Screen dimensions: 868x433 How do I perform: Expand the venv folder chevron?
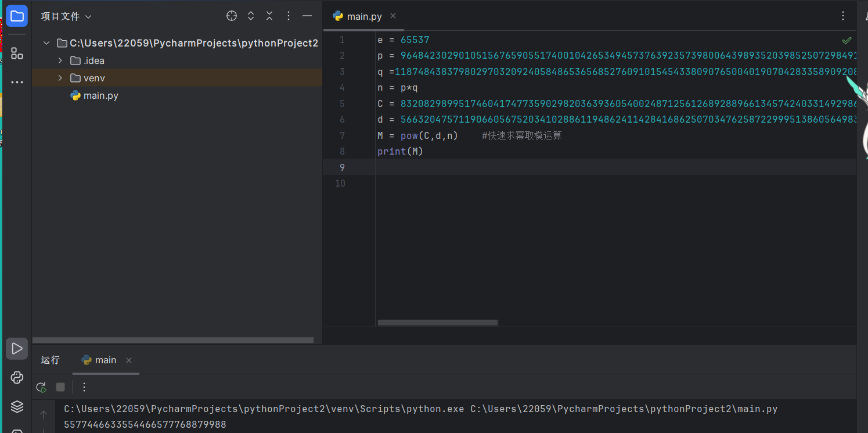click(x=60, y=78)
